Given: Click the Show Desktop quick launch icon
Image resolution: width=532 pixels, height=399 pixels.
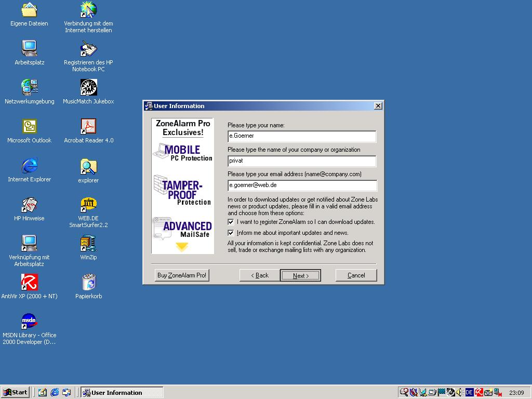Looking at the screenshot, I should [43, 393].
